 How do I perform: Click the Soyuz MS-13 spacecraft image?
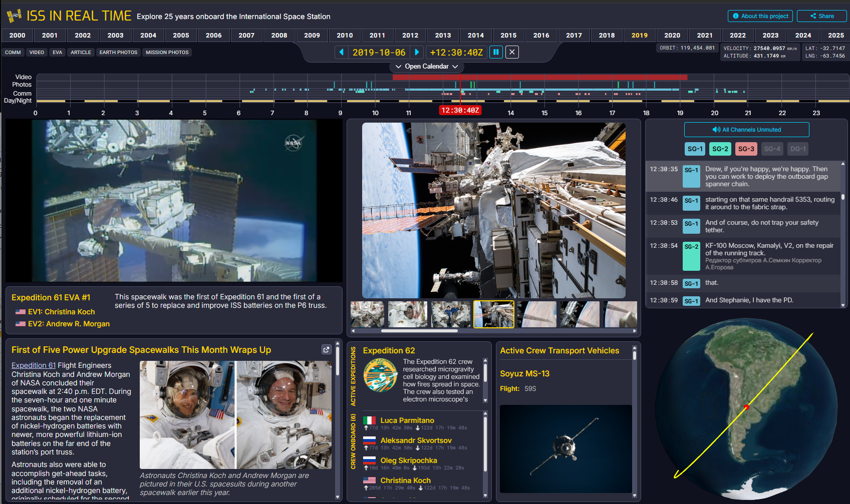click(566, 449)
